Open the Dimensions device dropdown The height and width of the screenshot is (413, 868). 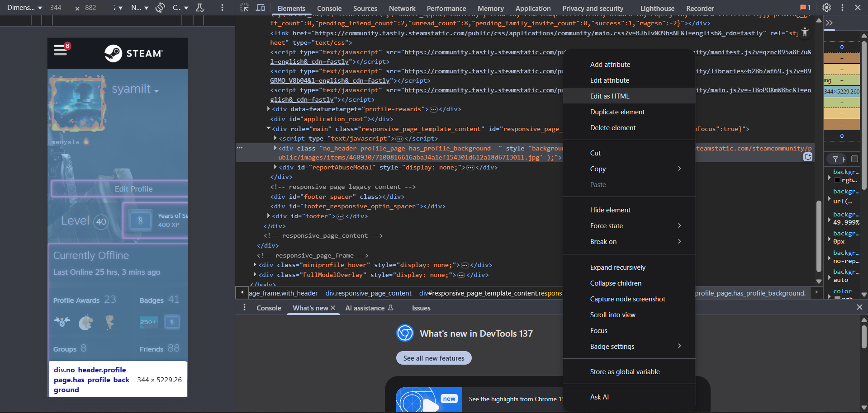24,8
